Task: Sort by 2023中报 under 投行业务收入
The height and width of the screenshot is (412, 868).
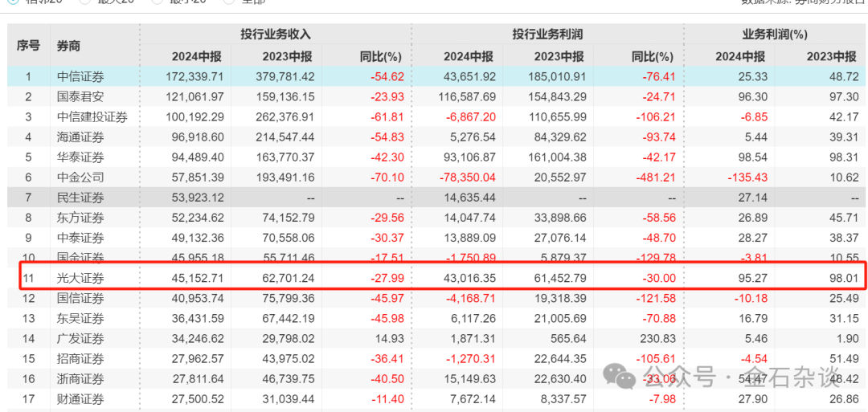Action: click(x=287, y=56)
